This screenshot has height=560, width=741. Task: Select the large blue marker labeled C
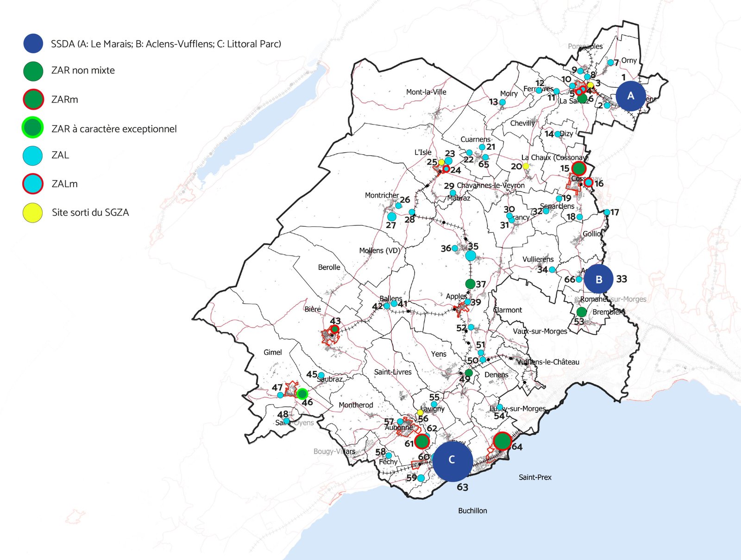[452, 461]
